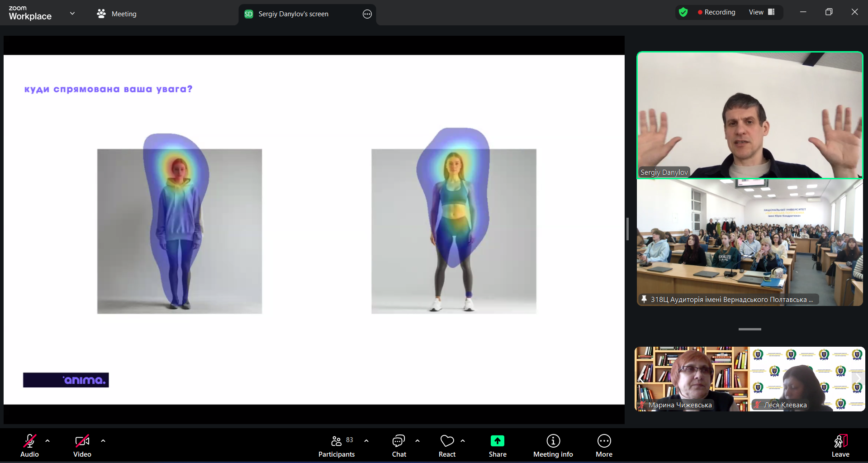Select the Sergiy Danylov's screen tab
Screen dimensions: 868x463
(x=293, y=14)
